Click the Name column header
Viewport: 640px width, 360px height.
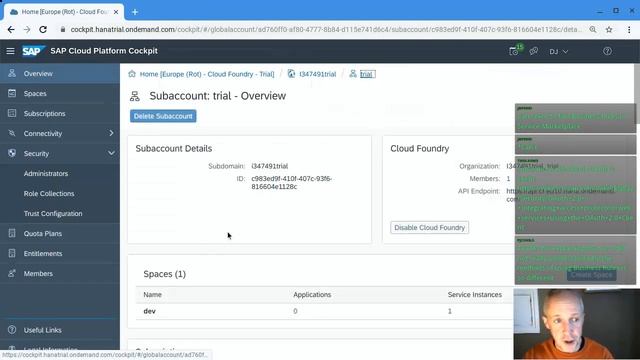(x=153, y=295)
